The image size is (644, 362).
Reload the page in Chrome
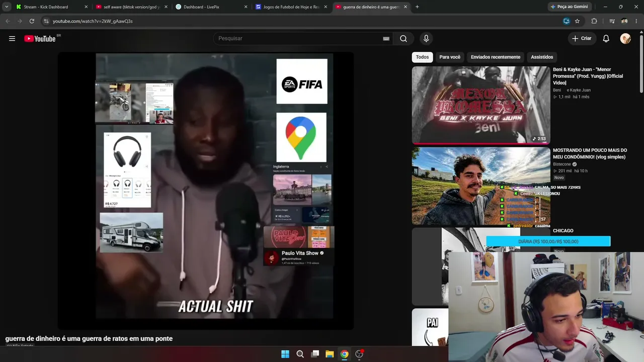point(32,21)
